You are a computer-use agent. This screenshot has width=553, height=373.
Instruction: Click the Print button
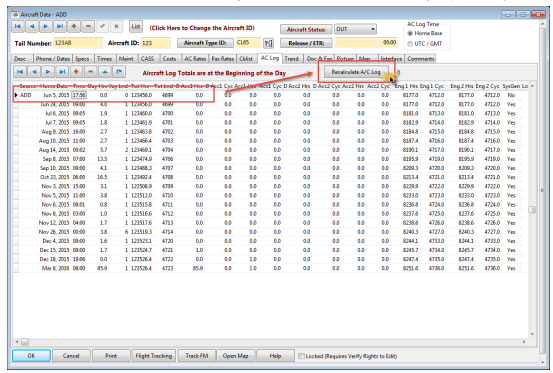click(111, 356)
